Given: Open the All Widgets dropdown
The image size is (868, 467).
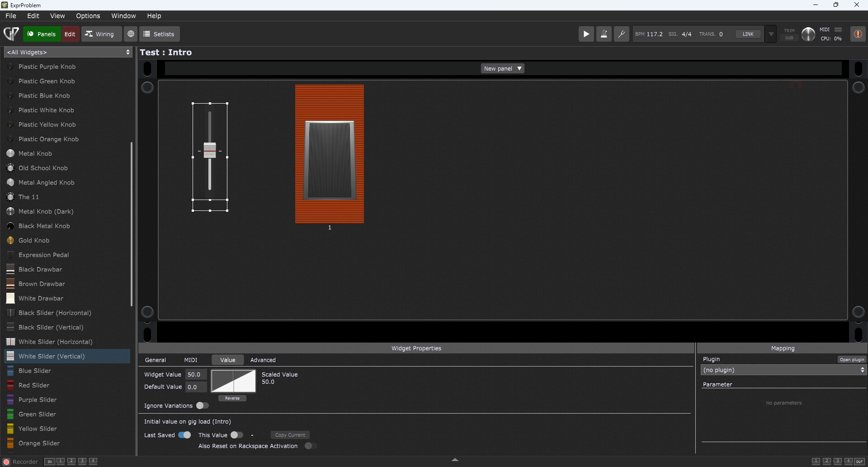Looking at the screenshot, I should pyautogui.click(x=68, y=52).
